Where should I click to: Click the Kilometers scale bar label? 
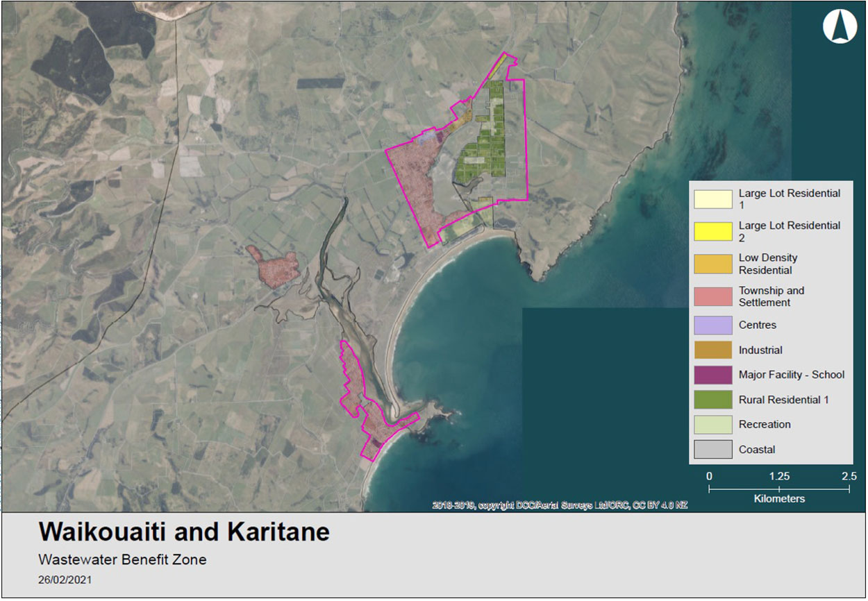779,499
